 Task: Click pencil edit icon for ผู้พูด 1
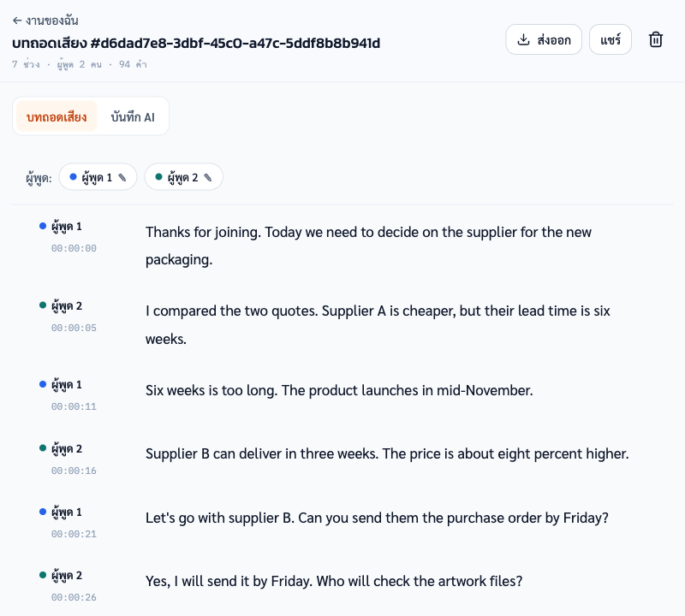point(122,177)
